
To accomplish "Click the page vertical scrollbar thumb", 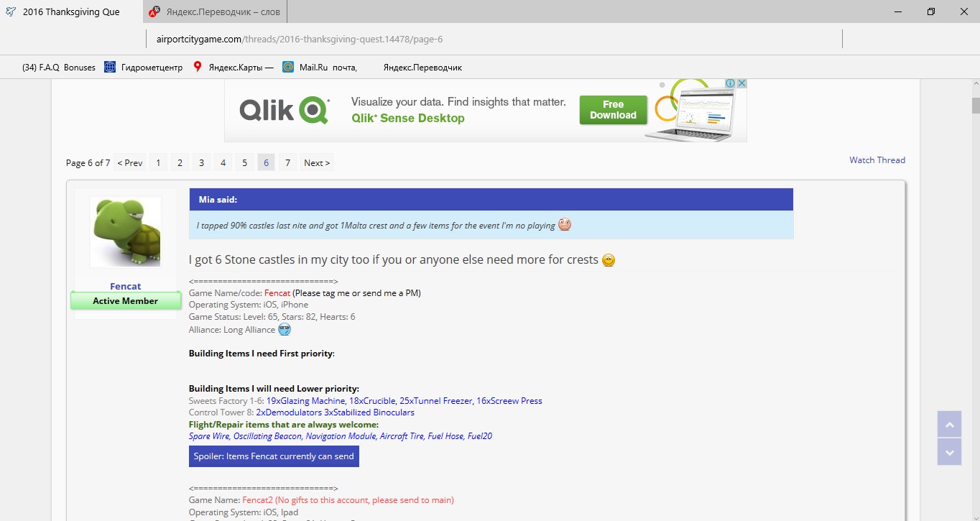I will tap(975, 105).
